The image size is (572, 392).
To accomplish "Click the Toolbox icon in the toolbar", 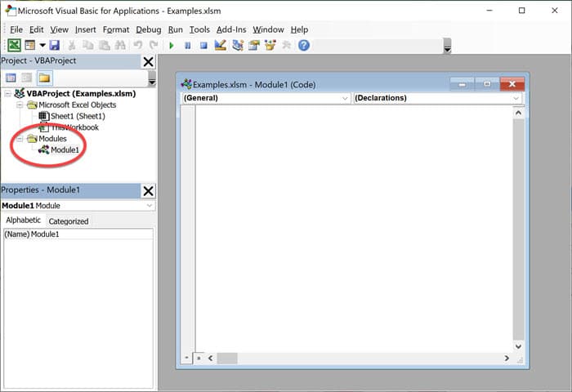I will coord(287,45).
